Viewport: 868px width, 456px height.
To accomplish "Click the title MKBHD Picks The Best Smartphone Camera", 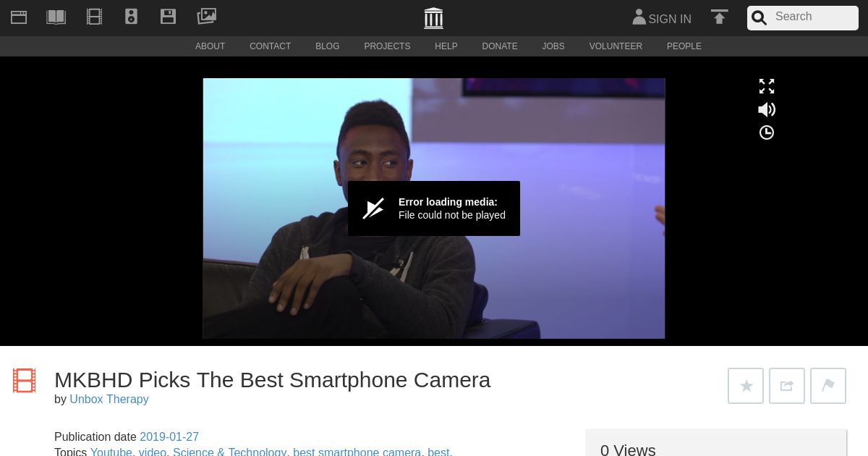I will [x=272, y=380].
